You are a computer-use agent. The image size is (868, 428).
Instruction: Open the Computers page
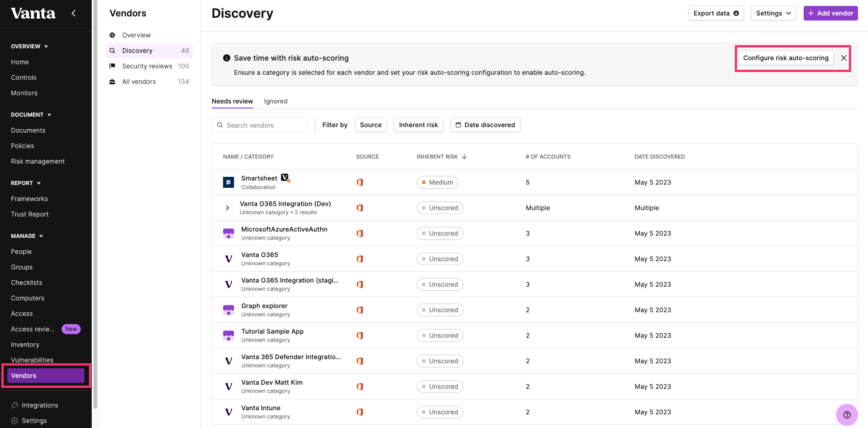[27, 298]
